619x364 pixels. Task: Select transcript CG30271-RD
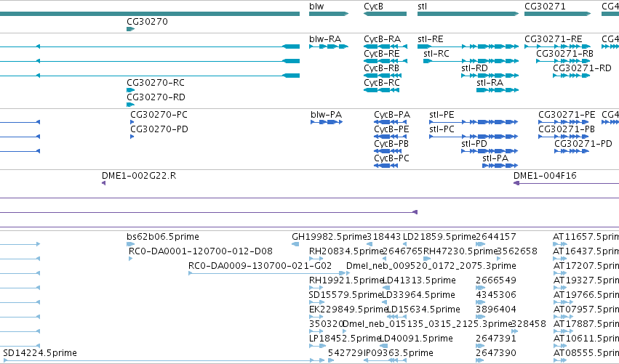tap(583, 68)
